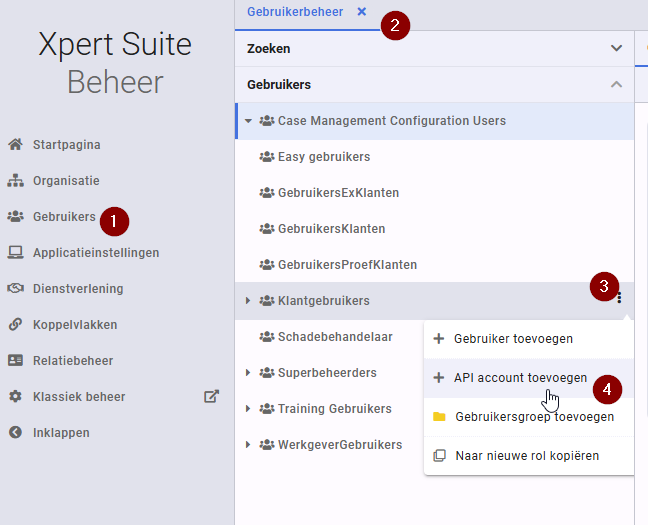Click the group icon of WerkgeverGebruikers
The image size is (648, 525).
(267, 445)
